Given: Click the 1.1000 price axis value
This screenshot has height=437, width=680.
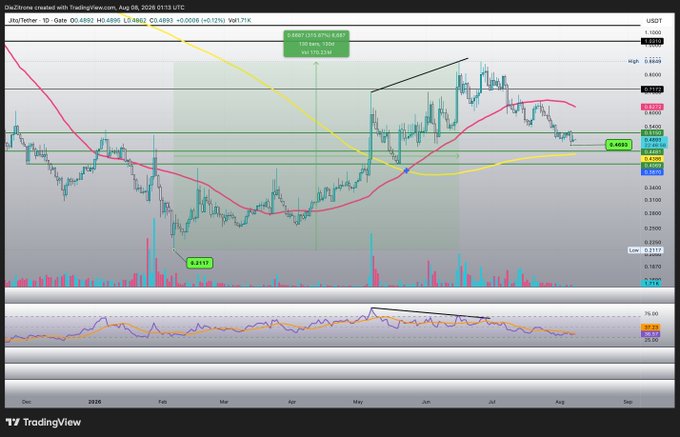Looking at the screenshot, I should coord(653,33).
